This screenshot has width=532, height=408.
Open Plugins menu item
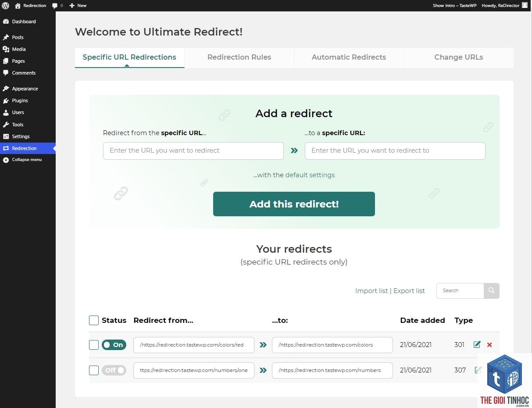click(28, 100)
